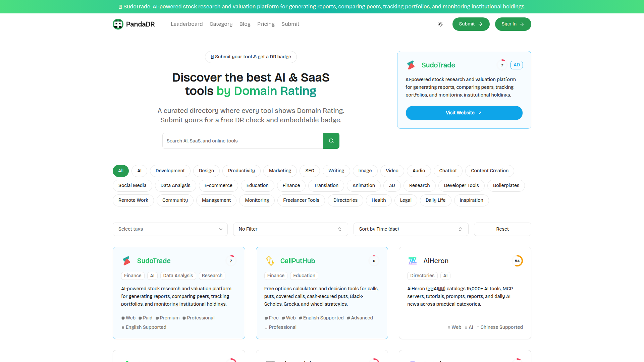Select the Boilerplates category chip
The height and width of the screenshot is (362, 644).
(506, 186)
